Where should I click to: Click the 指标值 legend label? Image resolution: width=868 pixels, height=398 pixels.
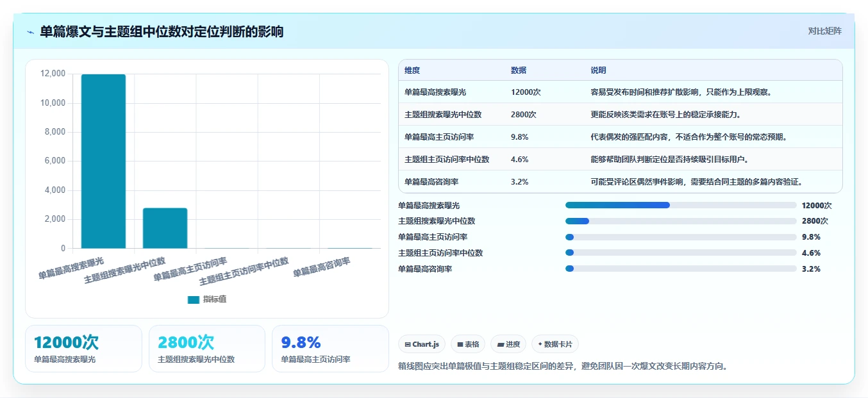(215, 299)
